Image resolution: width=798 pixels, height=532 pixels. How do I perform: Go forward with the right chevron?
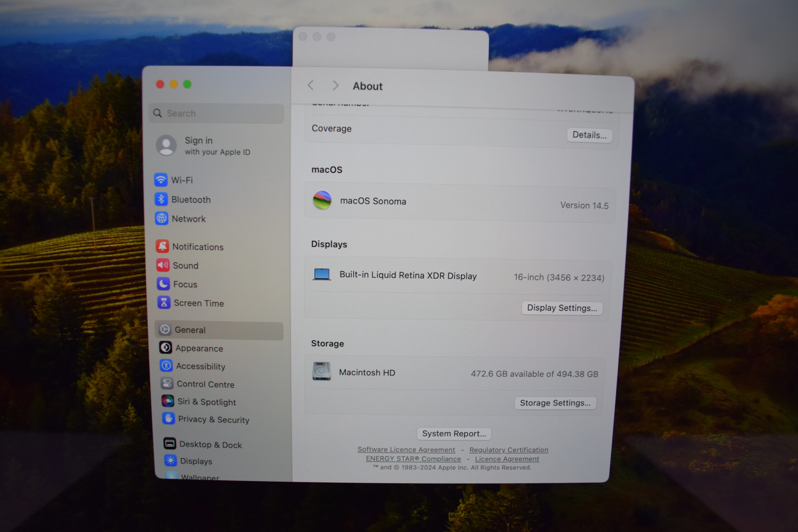[335, 85]
